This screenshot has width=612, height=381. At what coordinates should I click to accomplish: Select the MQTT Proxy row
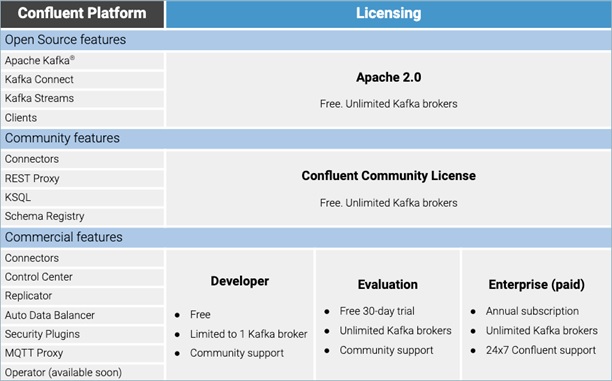tap(82, 353)
